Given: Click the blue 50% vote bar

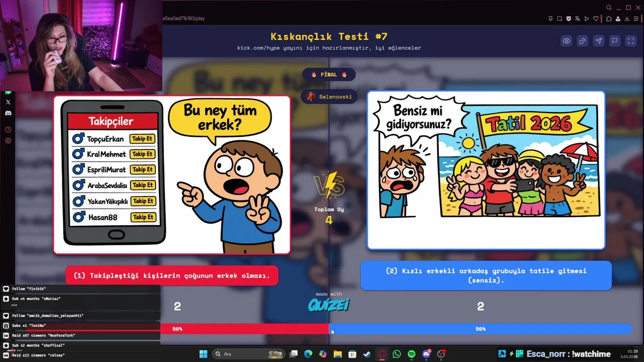Looking at the screenshot, I should [480, 329].
